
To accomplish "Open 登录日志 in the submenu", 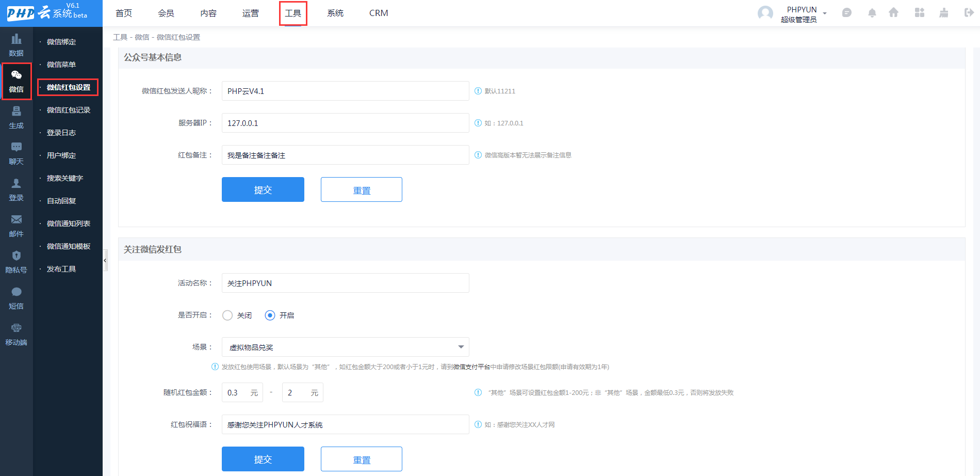I will [61, 133].
